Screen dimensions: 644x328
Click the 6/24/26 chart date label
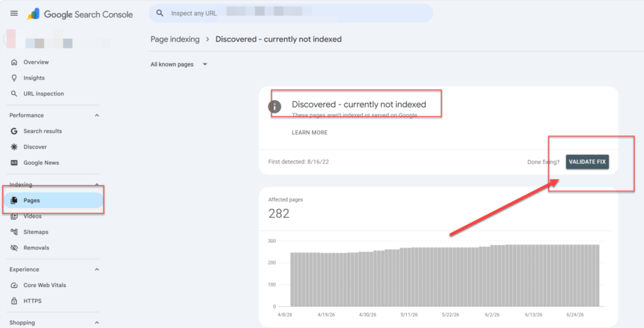pyautogui.click(x=575, y=315)
